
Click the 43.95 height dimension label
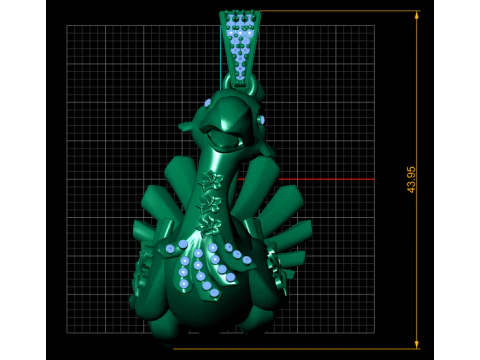pyautogui.click(x=411, y=180)
